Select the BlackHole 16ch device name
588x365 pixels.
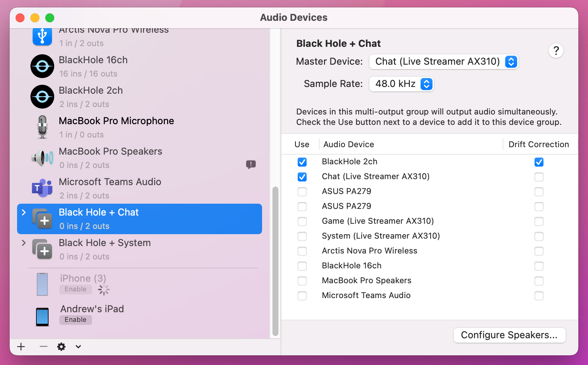[93, 60]
